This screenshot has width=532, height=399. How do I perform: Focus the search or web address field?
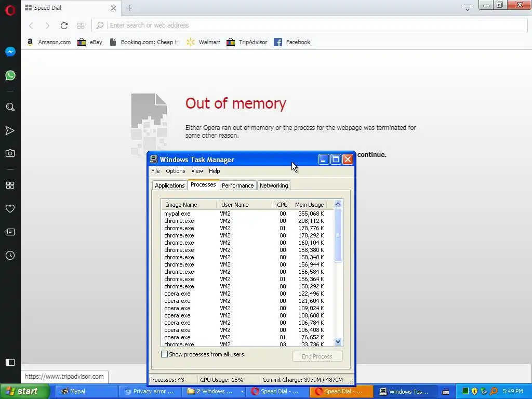point(310,25)
